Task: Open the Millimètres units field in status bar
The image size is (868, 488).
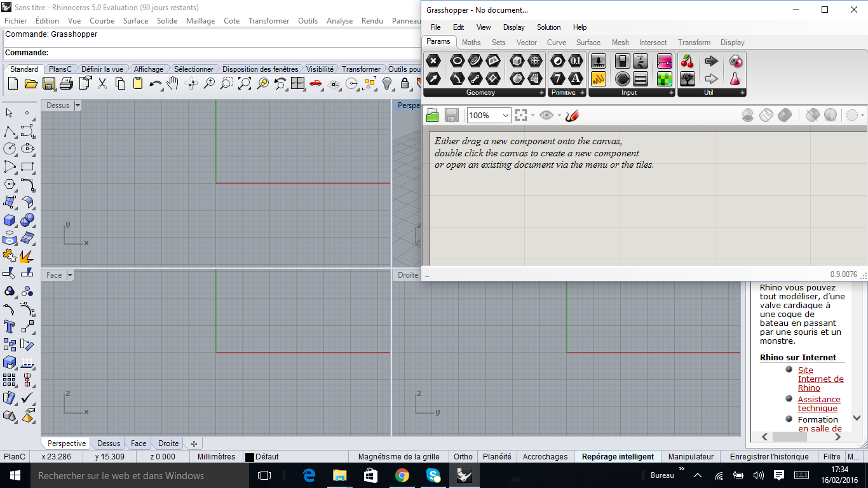Action: point(216,456)
